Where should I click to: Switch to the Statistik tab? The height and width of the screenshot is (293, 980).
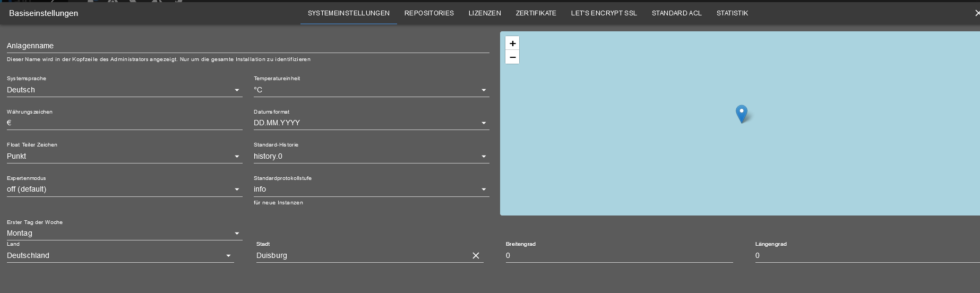732,13
